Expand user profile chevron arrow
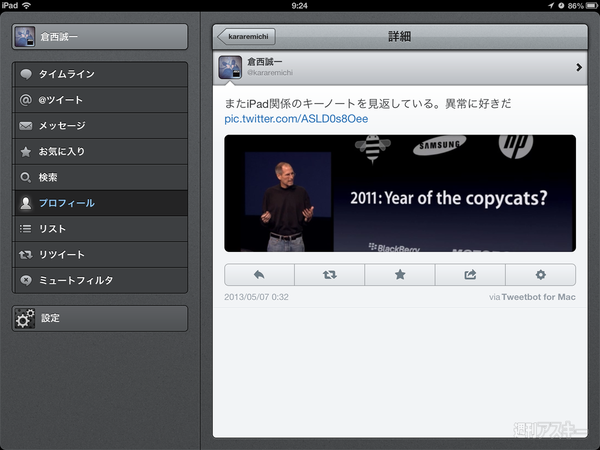 [x=579, y=67]
